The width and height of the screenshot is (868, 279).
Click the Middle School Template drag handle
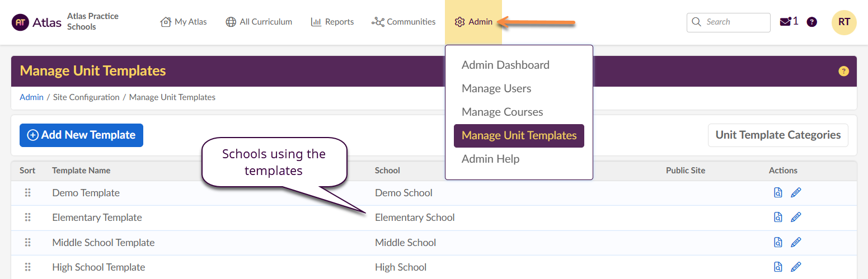pos(27,243)
